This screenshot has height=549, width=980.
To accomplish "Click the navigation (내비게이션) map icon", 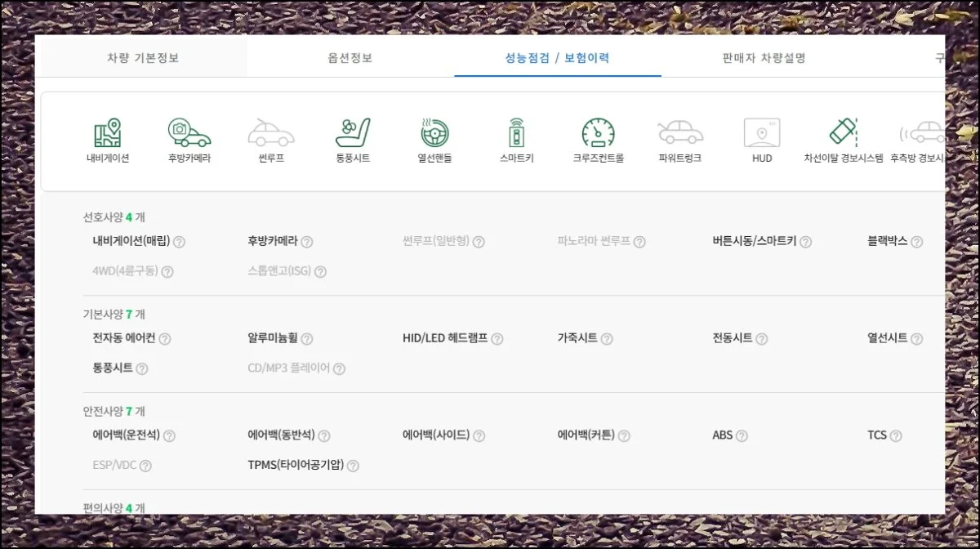I will [x=108, y=132].
